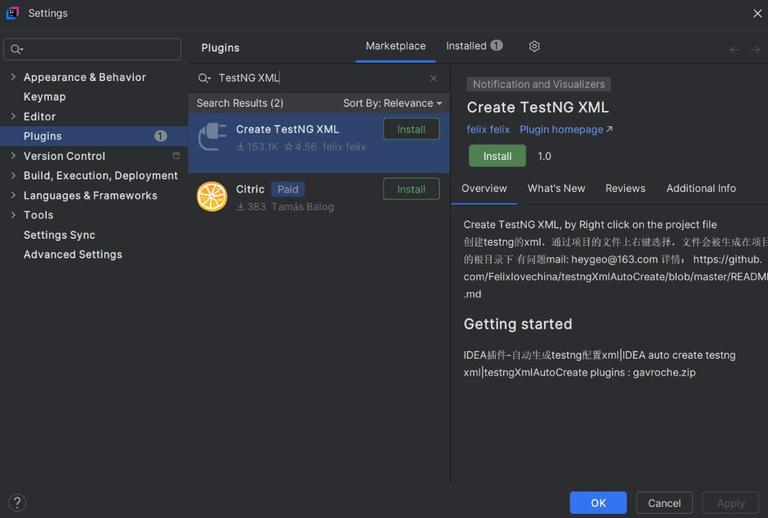Expand Appearance & Behavior section
The image size is (768, 518).
point(13,77)
